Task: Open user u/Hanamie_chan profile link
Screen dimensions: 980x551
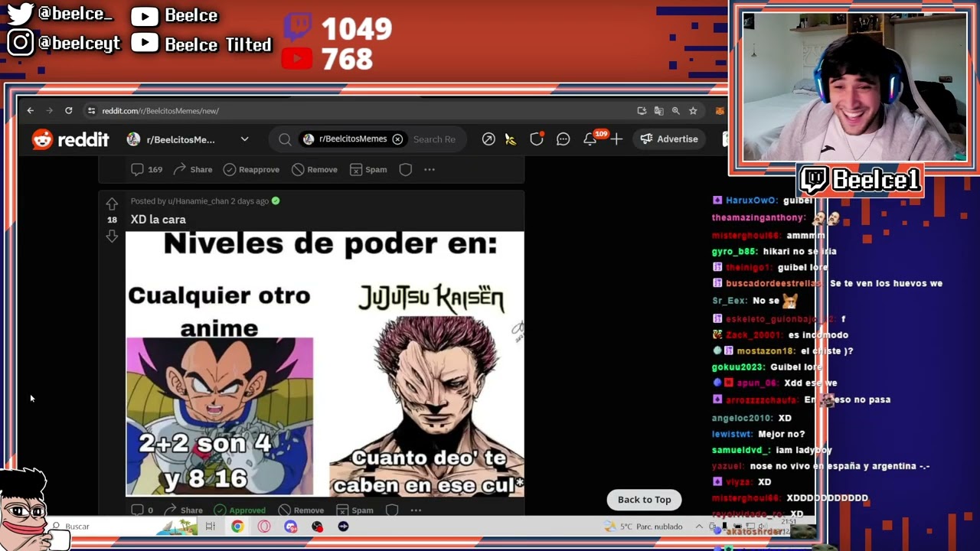Action: 198,201
